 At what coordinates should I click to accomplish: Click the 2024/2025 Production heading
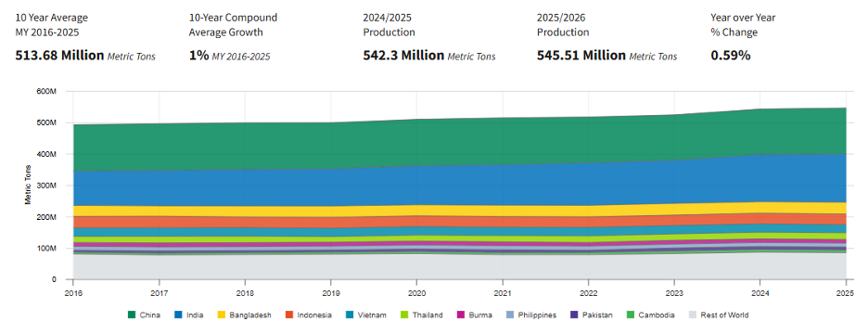click(389, 25)
